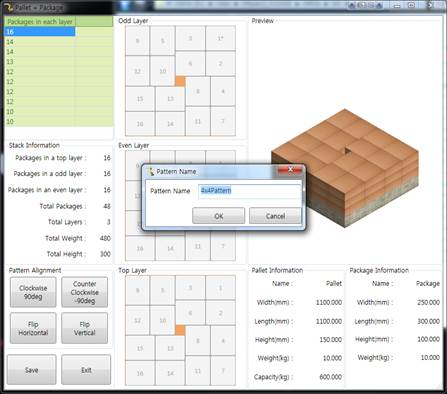Select box 5 in the Top Layer
The image size is (447, 394).
click(x=162, y=290)
